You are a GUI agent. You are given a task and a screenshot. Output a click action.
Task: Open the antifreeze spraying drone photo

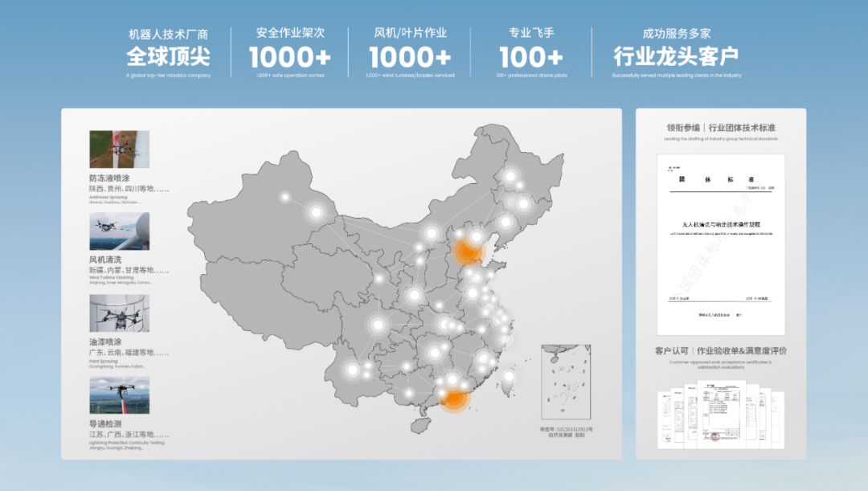click(119, 149)
